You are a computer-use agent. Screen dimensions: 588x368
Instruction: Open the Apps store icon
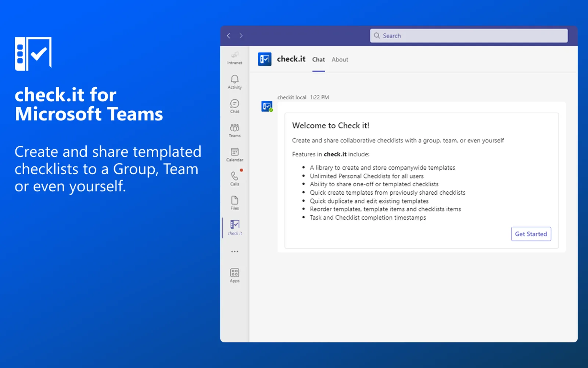click(235, 276)
